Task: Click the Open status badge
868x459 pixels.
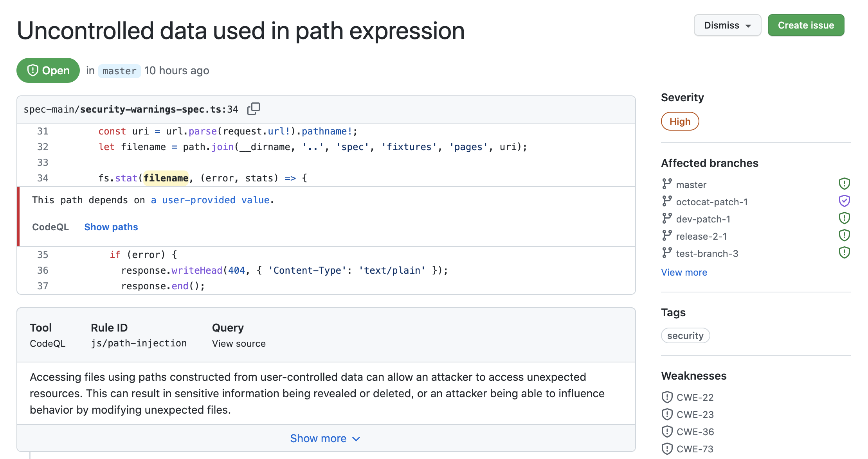Action: click(48, 70)
